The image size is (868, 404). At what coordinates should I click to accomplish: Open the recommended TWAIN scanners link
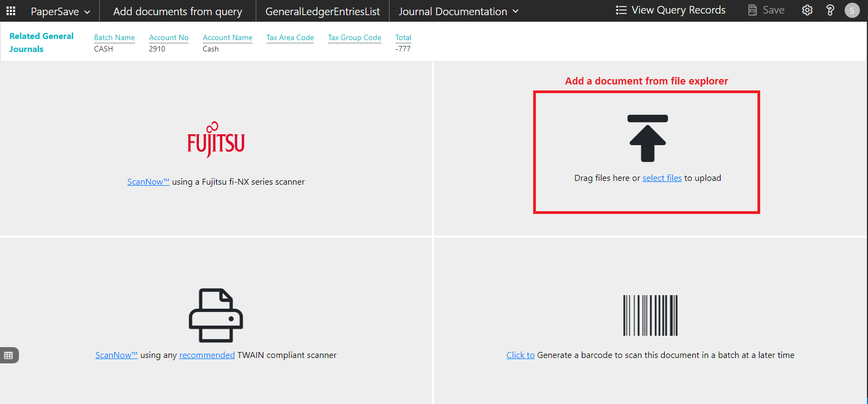click(207, 355)
